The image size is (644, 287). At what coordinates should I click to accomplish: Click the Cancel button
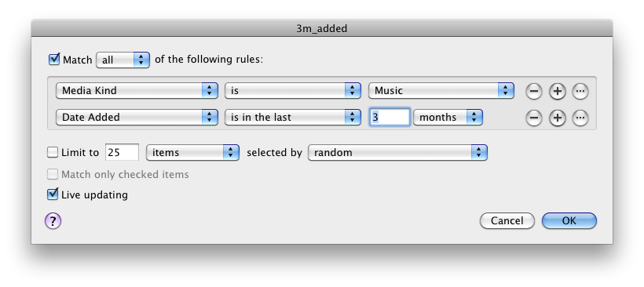point(507,220)
